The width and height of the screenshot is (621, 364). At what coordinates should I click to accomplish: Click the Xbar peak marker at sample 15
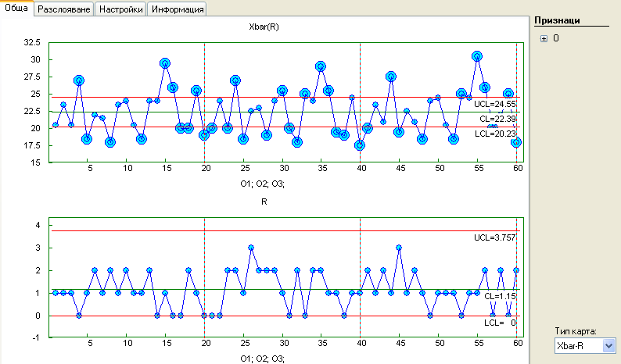(165, 63)
